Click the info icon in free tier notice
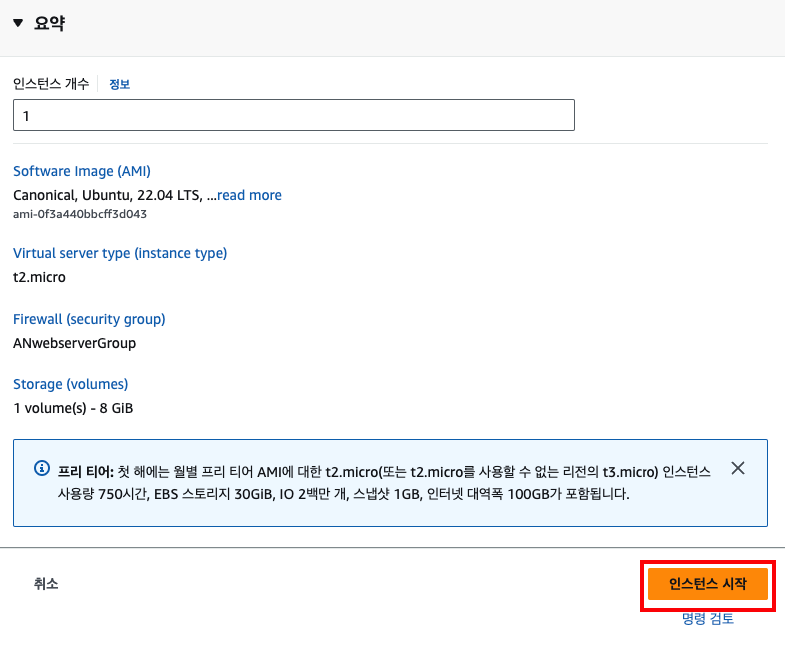The height and width of the screenshot is (645, 785). [x=42, y=468]
